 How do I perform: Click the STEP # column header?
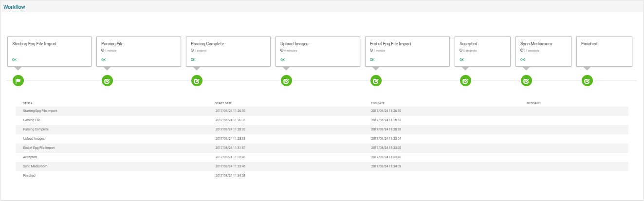pyautogui.click(x=28, y=103)
